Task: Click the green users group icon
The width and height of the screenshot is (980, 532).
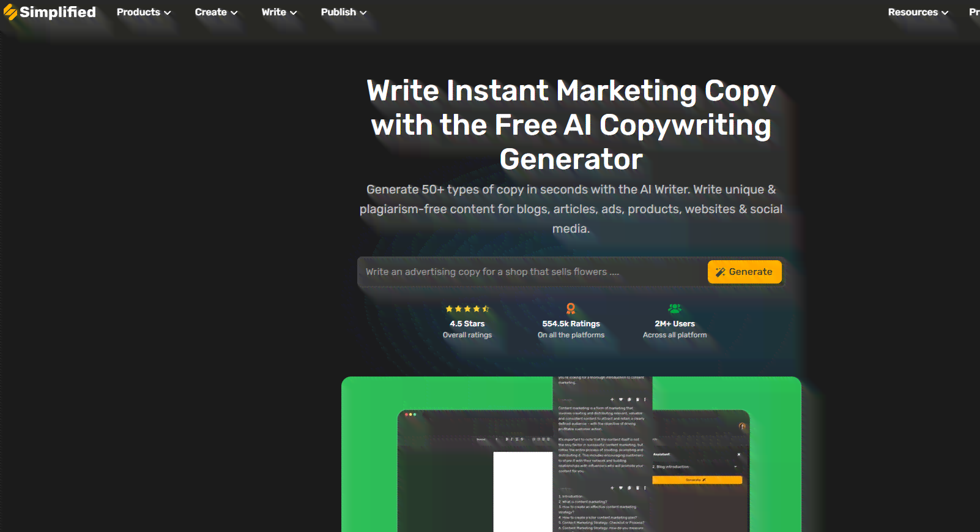Action: [x=675, y=309]
